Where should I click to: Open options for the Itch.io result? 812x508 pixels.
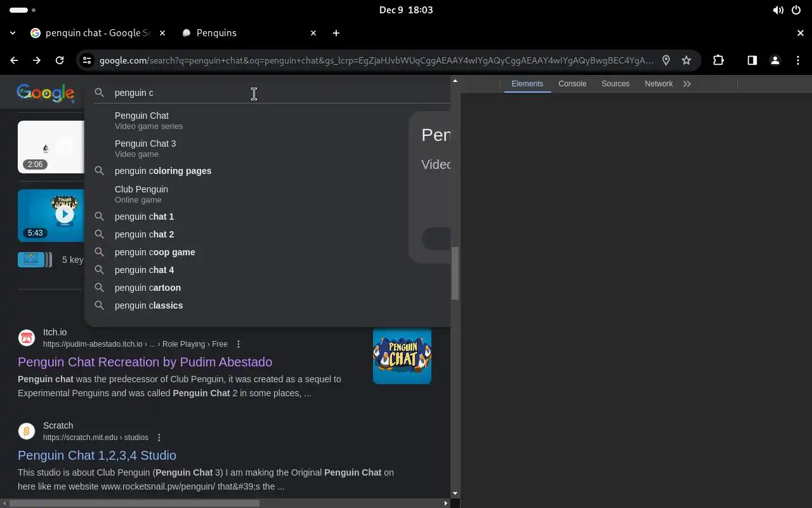click(x=239, y=344)
